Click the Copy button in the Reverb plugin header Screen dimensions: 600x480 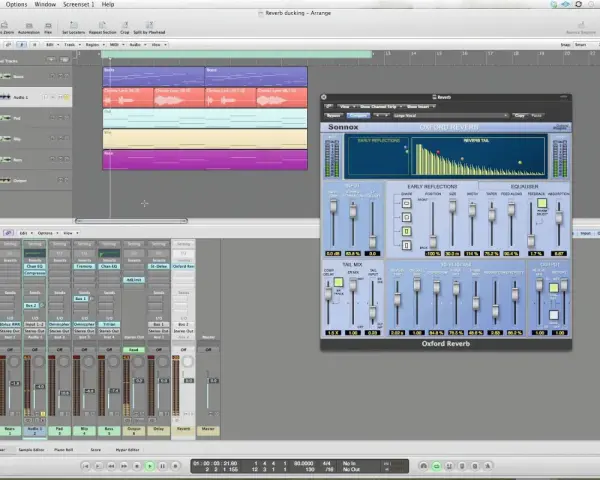tap(519, 115)
